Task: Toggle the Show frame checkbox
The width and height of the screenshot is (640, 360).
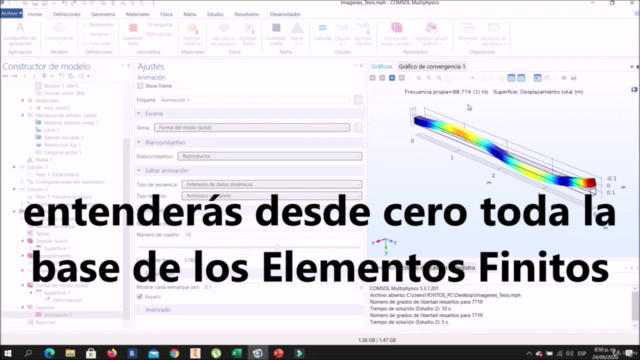Action: (x=140, y=86)
